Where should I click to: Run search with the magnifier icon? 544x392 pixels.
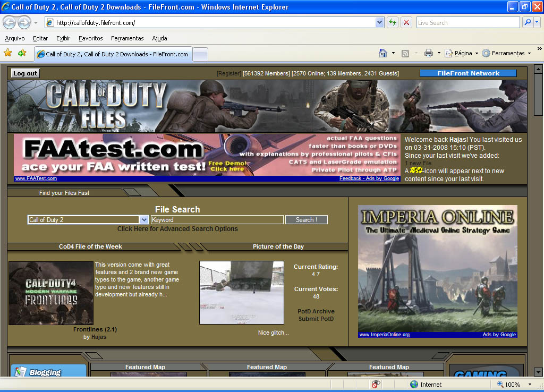528,22
